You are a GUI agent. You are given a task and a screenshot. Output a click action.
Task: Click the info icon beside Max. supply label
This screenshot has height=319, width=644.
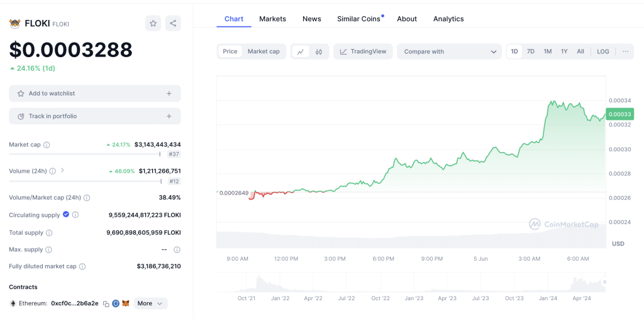click(48, 250)
